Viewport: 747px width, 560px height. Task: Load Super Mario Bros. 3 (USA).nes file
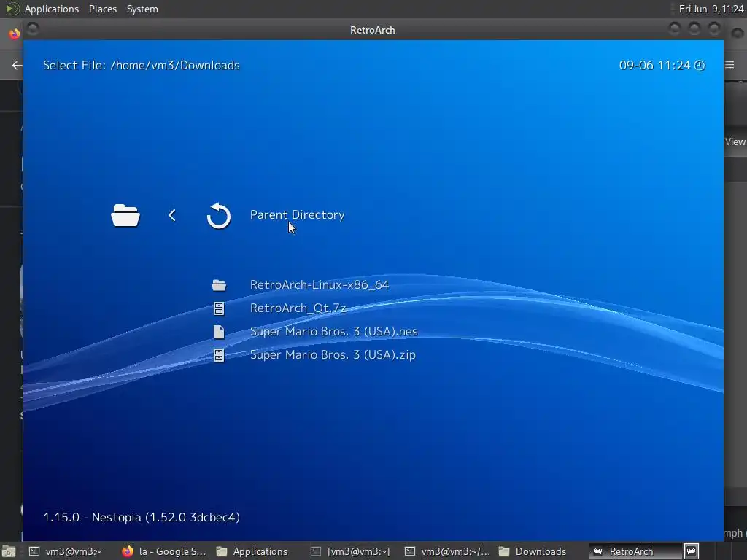click(333, 332)
